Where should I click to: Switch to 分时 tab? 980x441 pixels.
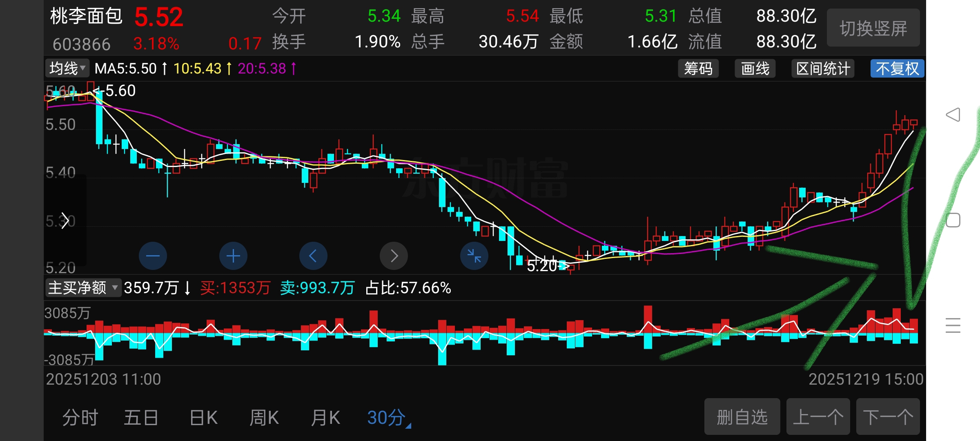pyautogui.click(x=80, y=418)
